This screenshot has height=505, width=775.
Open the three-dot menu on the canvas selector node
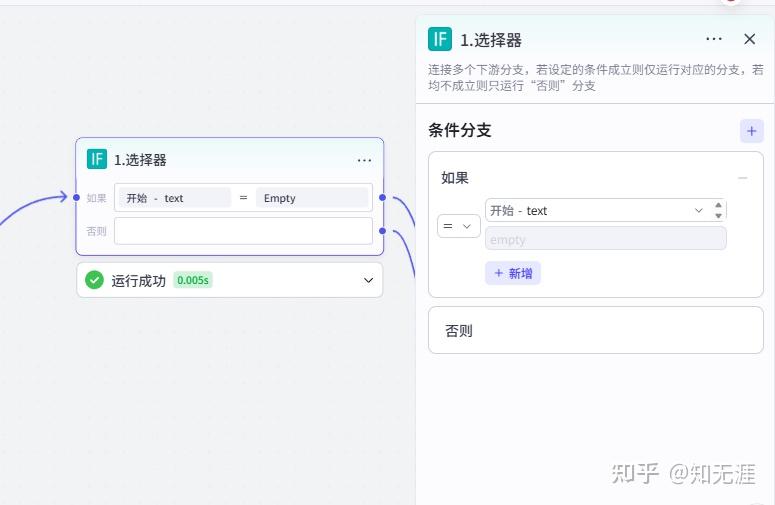coord(364,160)
